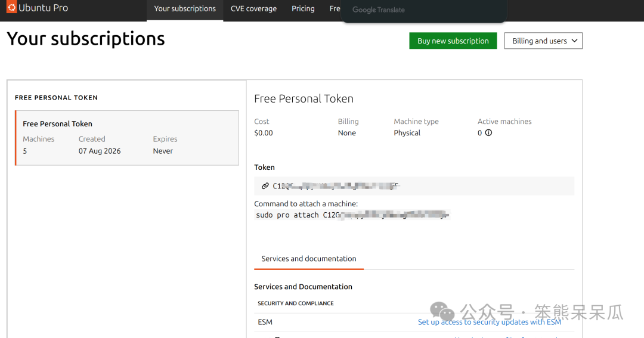Click the token value field

tap(414, 186)
